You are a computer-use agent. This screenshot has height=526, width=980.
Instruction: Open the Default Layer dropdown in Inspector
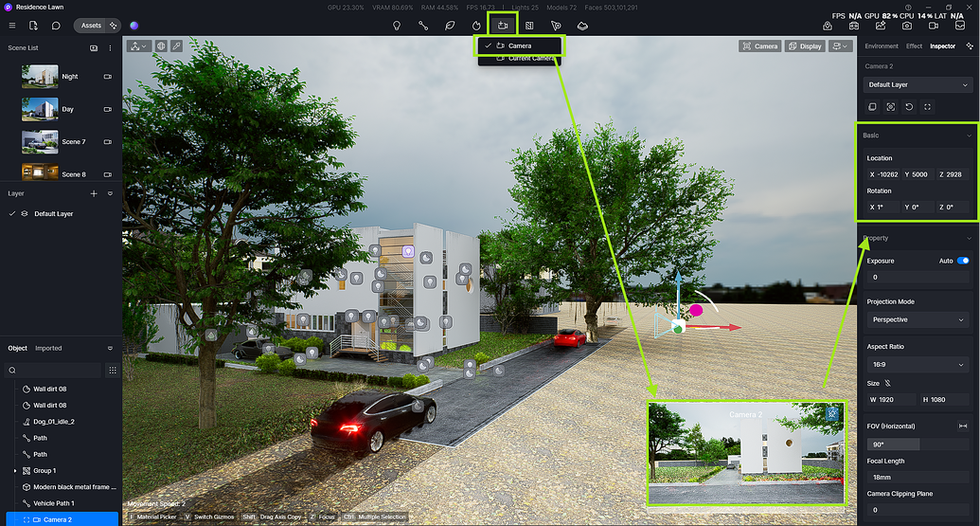point(918,85)
